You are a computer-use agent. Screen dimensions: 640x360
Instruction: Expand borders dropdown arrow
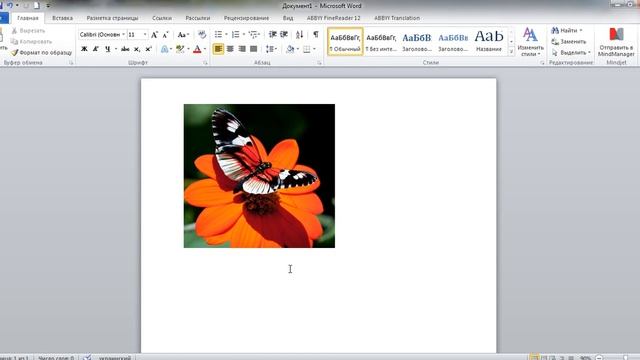(314, 49)
